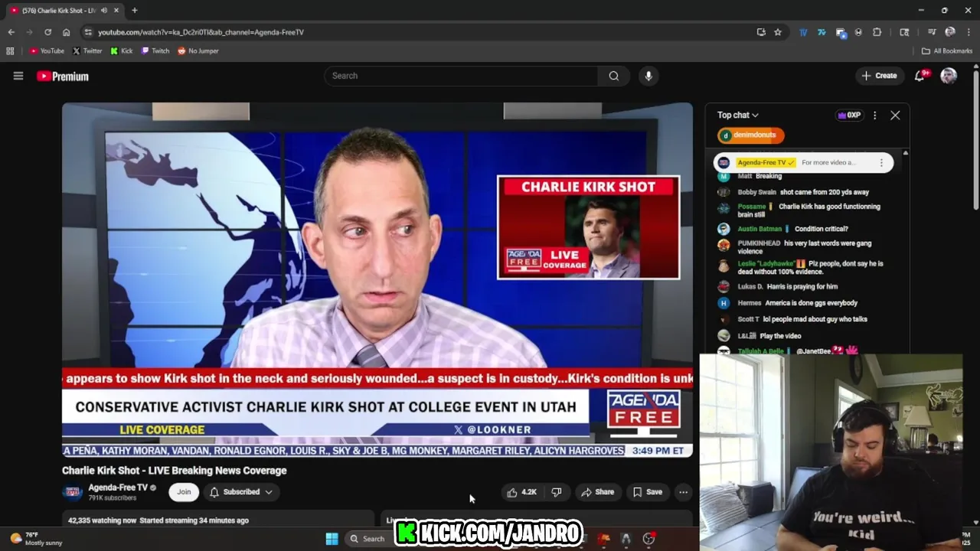Go to the browser home page
The height and width of the screenshot is (551, 980).
click(x=66, y=32)
